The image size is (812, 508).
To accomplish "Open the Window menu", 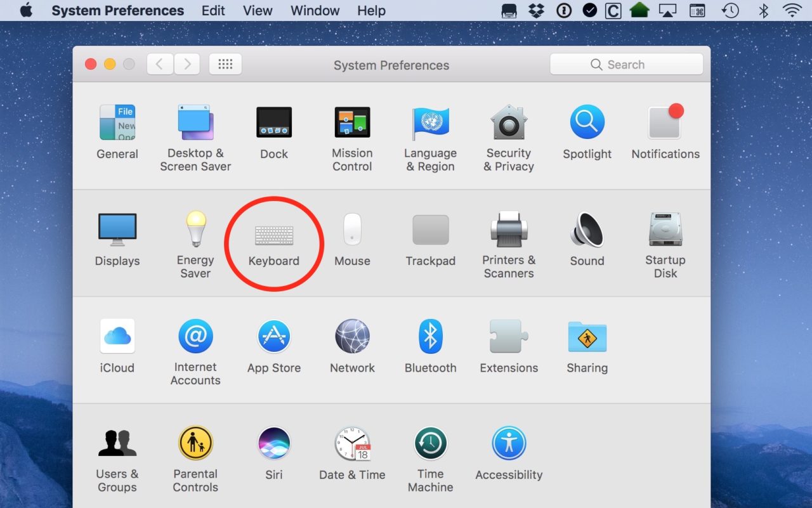I will [x=315, y=11].
